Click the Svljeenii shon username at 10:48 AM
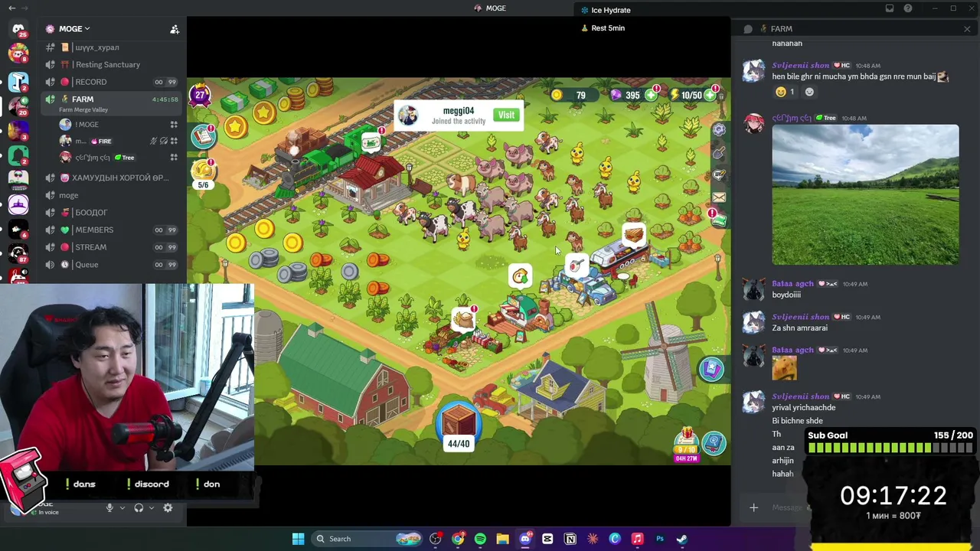The height and width of the screenshot is (551, 980). tap(800, 65)
